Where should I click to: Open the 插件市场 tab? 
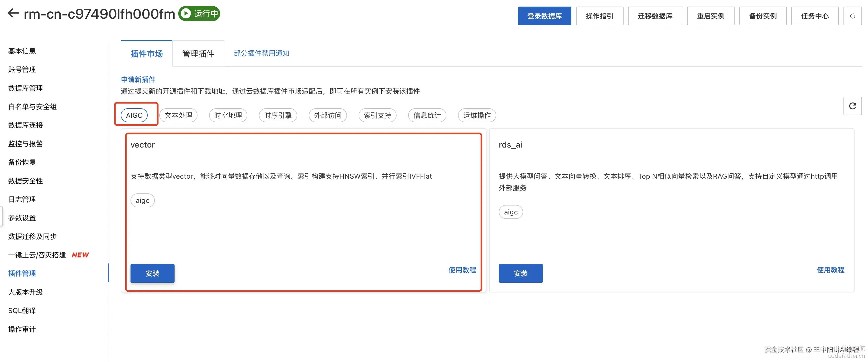147,53
